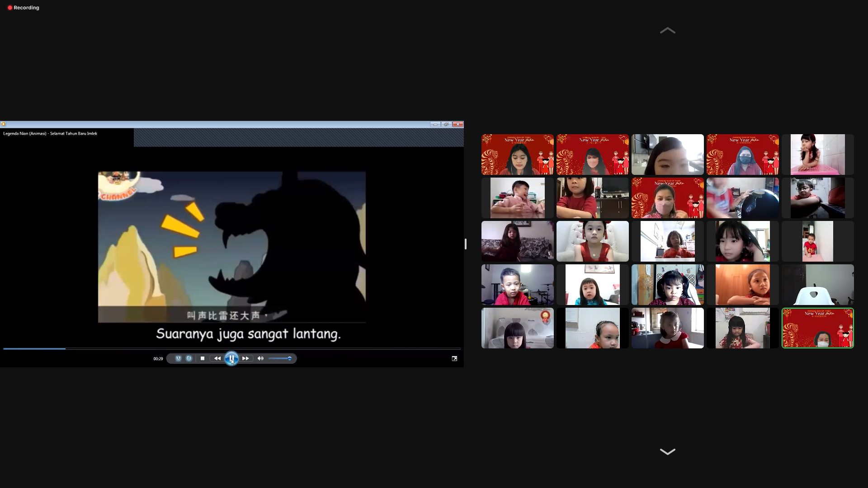Select tile of girl on patterned sofa
Viewport: 868px width, 488px height.
pyautogui.click(x=517, y=241)
